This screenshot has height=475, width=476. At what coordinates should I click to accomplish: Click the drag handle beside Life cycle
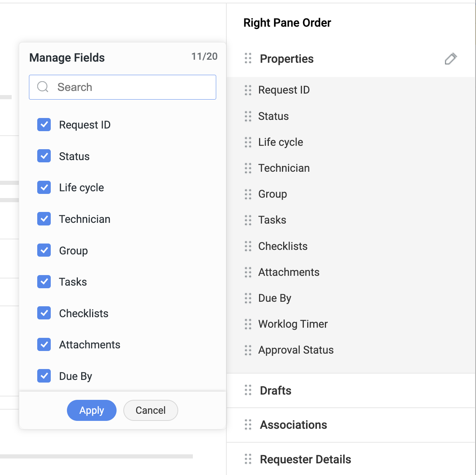(x=248, y=142)
